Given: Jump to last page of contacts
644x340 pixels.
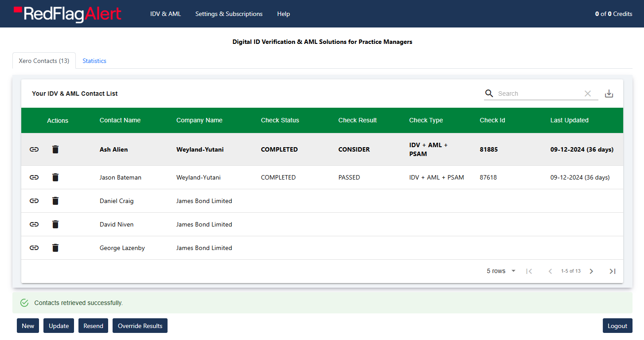Looking at the screenshot, I should pos(613,271).
